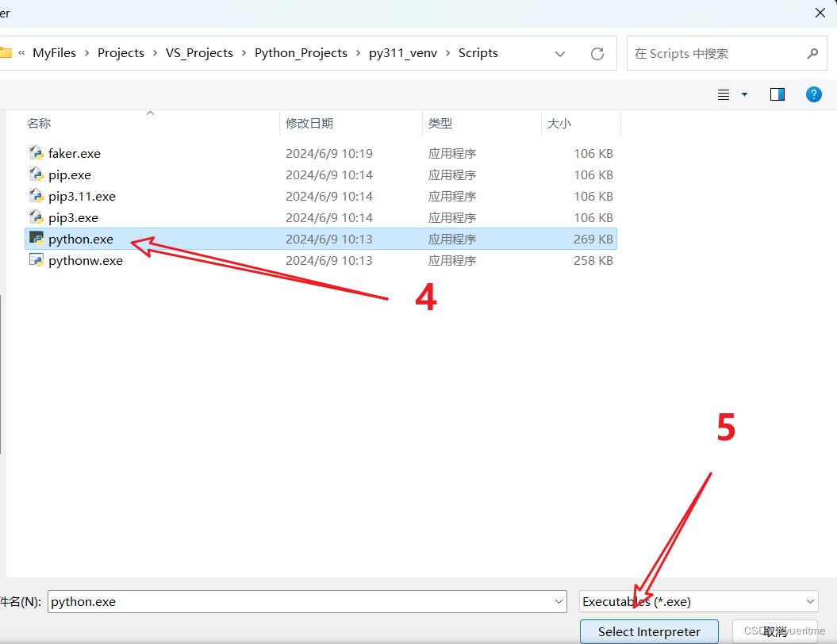Image resolution: width=837 pixels, height=644 pixels.
Task: Click the refresh icon in address bar
Action: [597, 53]
